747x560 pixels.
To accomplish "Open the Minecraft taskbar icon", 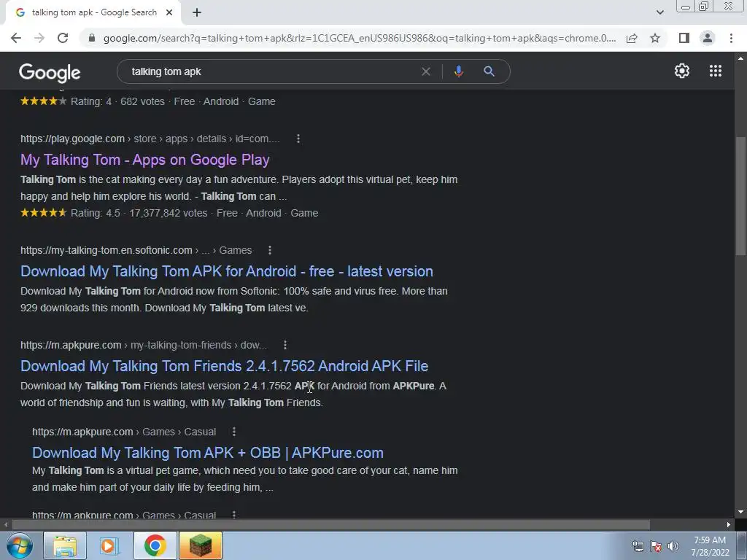I will pos(201,545).
